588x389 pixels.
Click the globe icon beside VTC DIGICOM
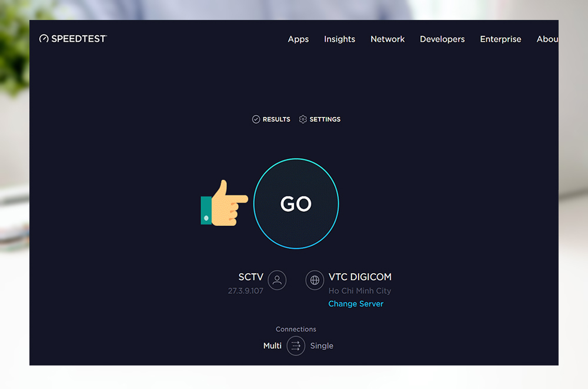(x=315, y=280)
